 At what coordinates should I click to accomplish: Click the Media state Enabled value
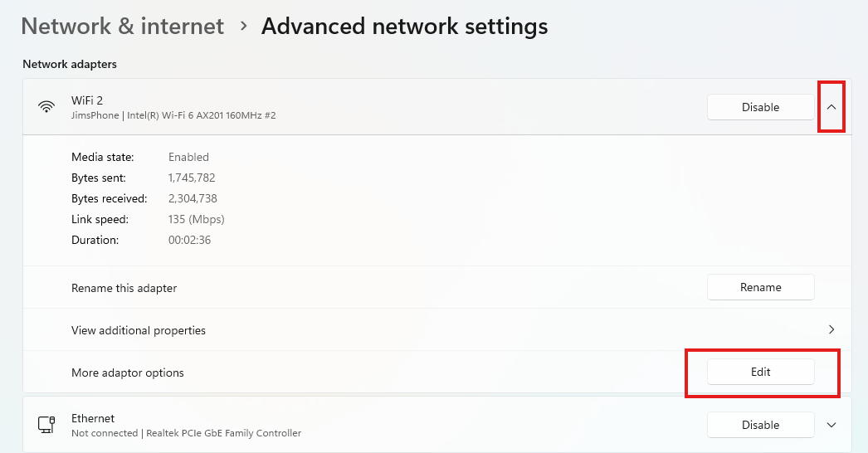click(x=188, y=157)
